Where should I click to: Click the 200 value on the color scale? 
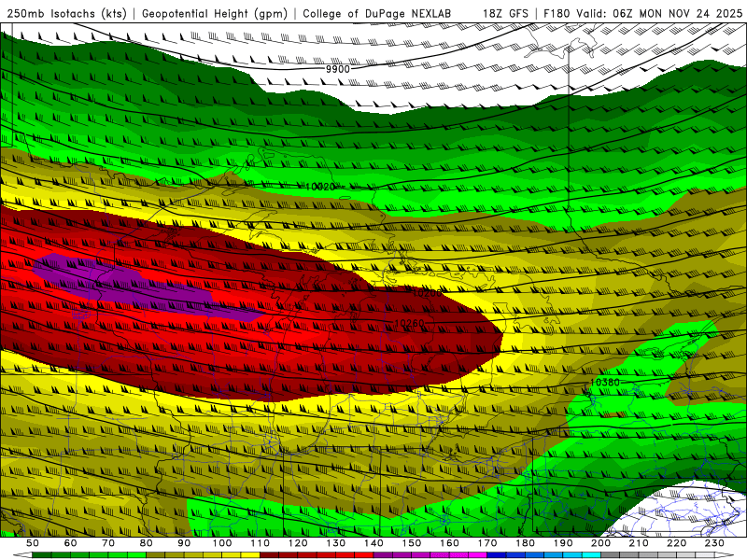tap(600, 543)
